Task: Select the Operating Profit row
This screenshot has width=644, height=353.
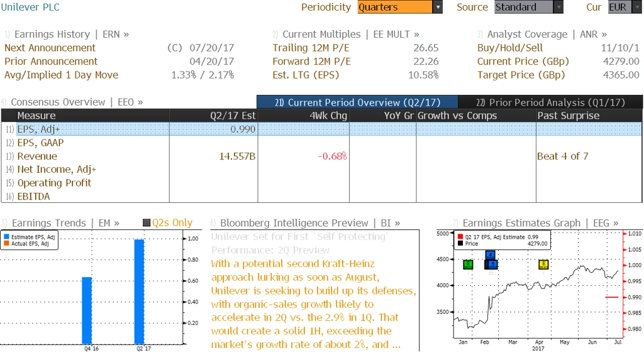Action: (321, 183)
